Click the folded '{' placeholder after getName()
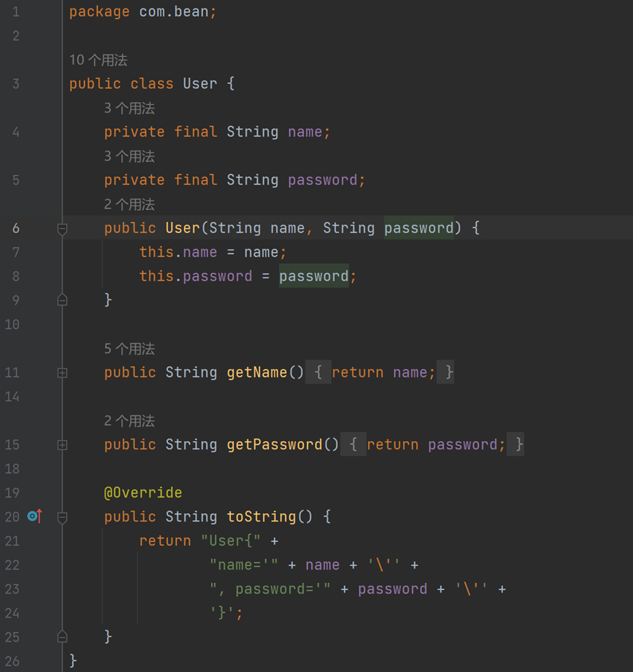Image resolution: width=633 pixels, height=672 pixels. [x=318, y=372]
